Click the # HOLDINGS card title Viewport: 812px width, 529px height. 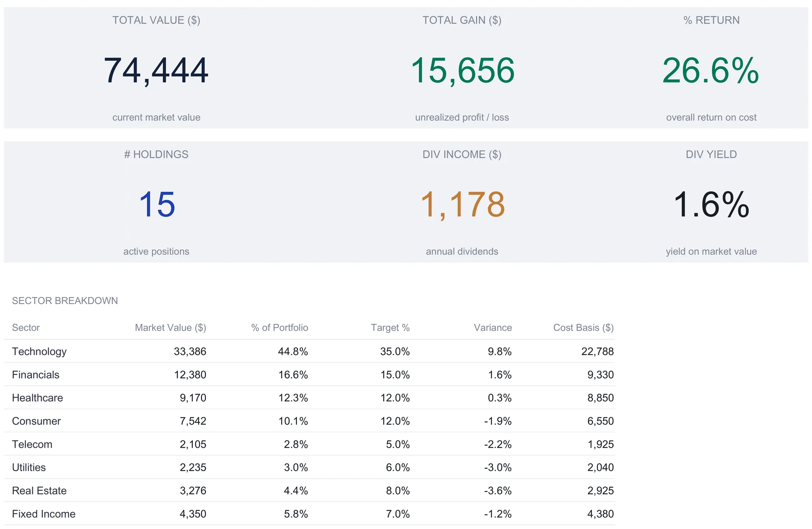coord(156,154)
